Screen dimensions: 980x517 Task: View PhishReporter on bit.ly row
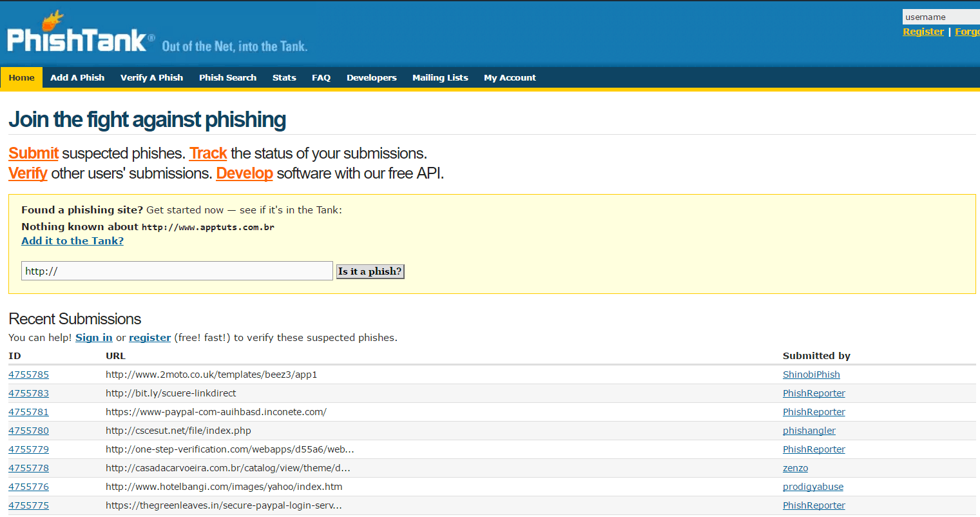814,393
